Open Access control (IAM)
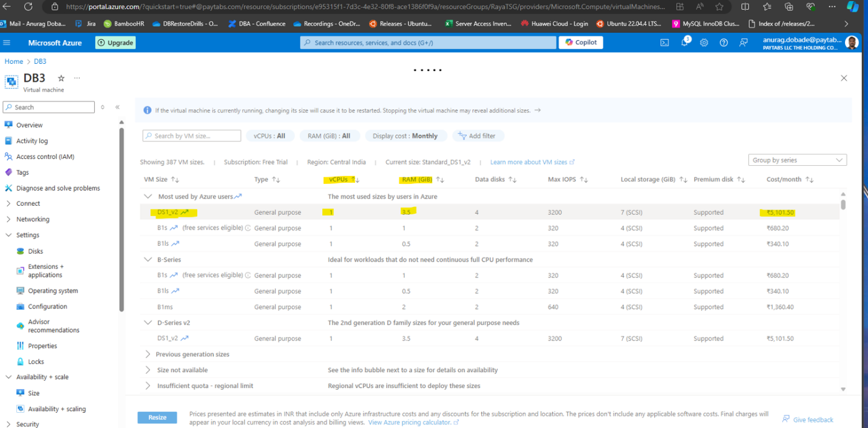This screenshot has width=868, height=428. pos(45,157)
